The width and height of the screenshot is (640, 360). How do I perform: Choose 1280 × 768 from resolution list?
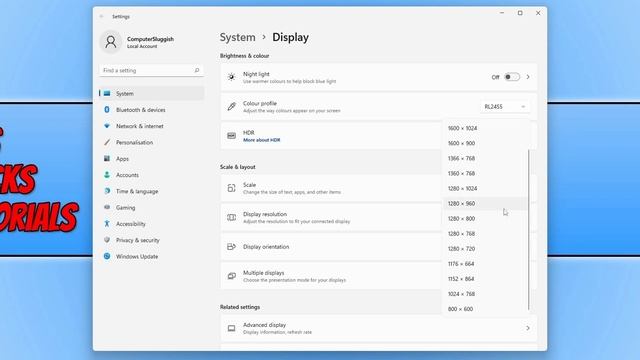[x=485, y=234]
